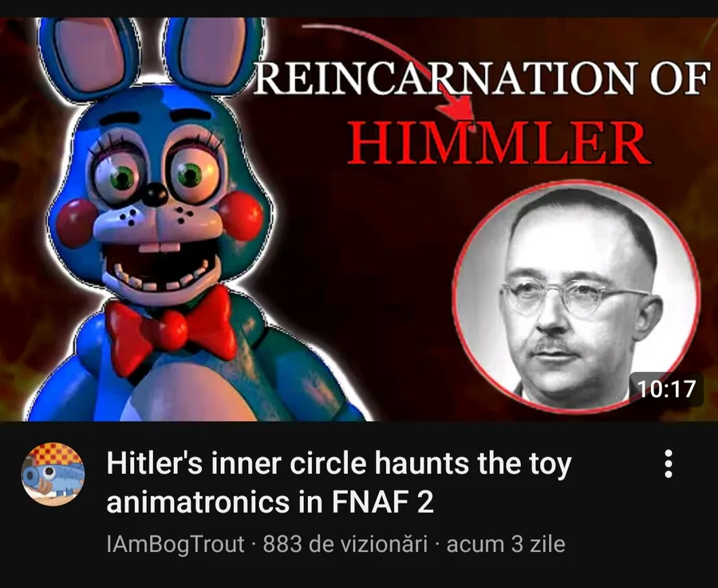Click Toy Bonnie's right green eye
Image resolution: width=718 pixels, height=588 pixels.
[189, 175]
